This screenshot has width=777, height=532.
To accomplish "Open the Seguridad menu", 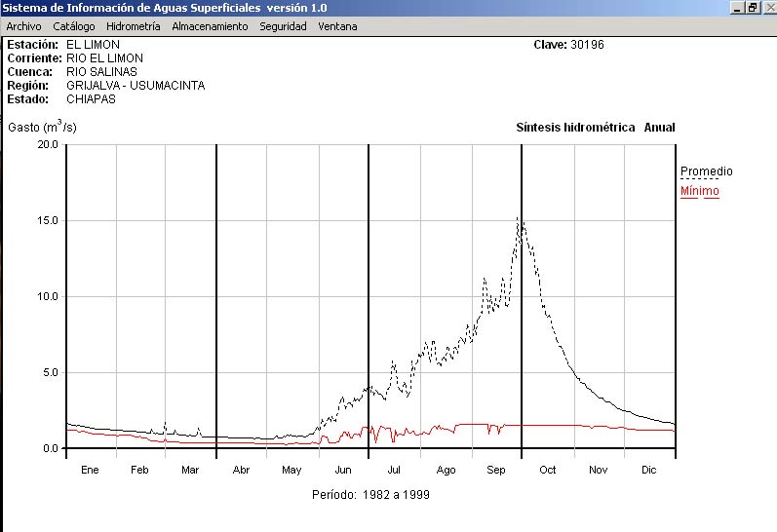I will click(x=283, y=26).
